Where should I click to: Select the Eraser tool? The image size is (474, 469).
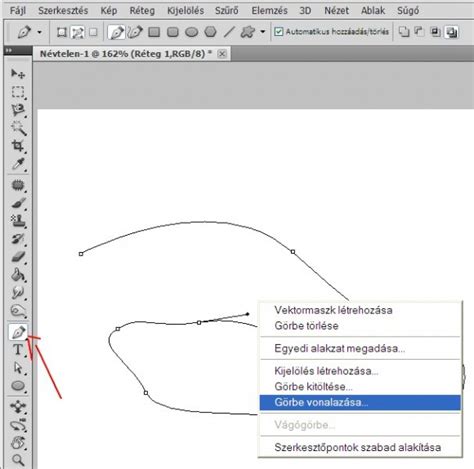click(x=18, y=257)
